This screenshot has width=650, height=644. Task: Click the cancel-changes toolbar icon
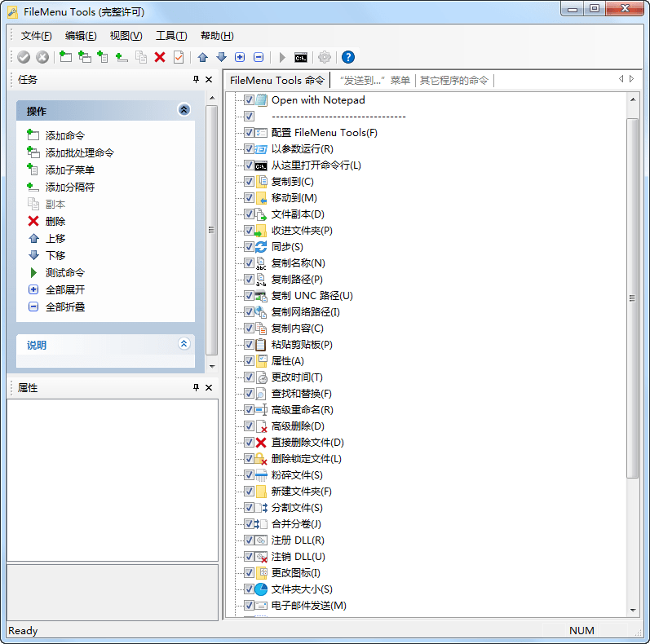pyautogui.click(x=42, y=57)
